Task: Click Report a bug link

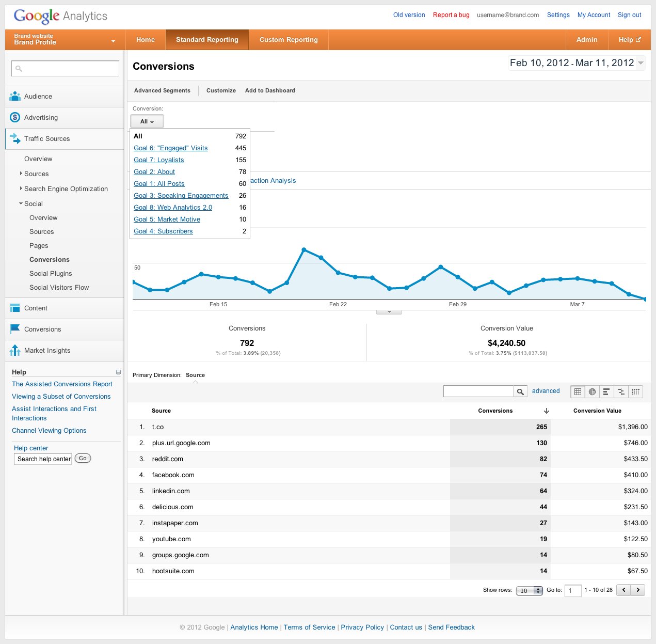Action: click(451, 15)
